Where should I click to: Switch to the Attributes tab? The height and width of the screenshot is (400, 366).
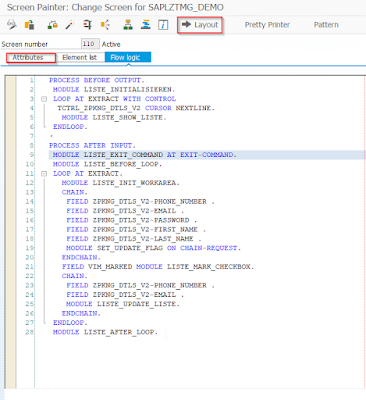[x=31, y=57]
